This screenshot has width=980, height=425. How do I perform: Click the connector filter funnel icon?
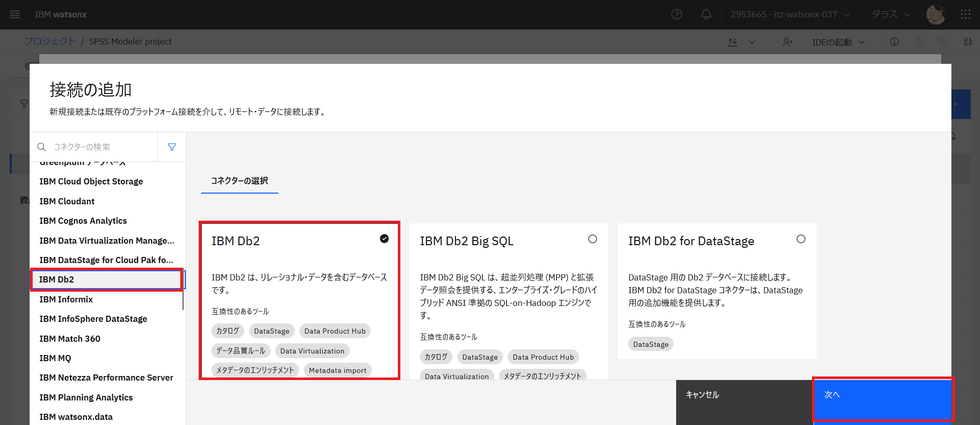tap(172, 147)
